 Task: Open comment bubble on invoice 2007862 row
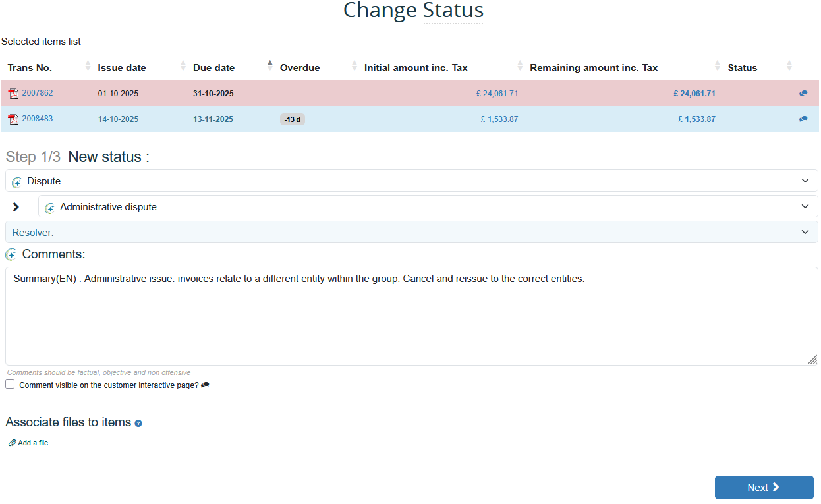coord(803,94)
